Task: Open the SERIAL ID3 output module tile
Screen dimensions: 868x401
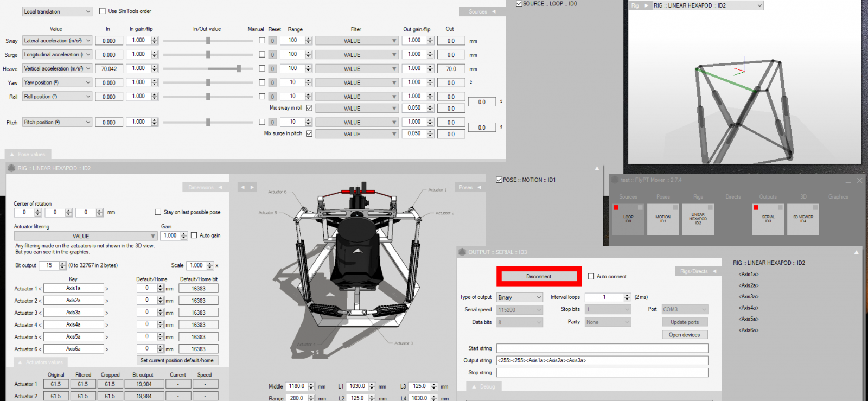Action: [x=768, y=219]
